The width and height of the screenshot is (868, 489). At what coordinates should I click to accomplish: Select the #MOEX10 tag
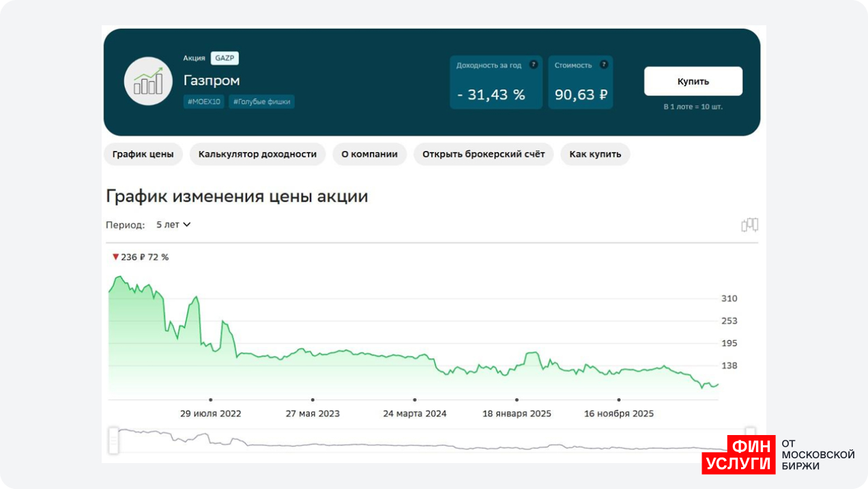(x=204, y=102)
